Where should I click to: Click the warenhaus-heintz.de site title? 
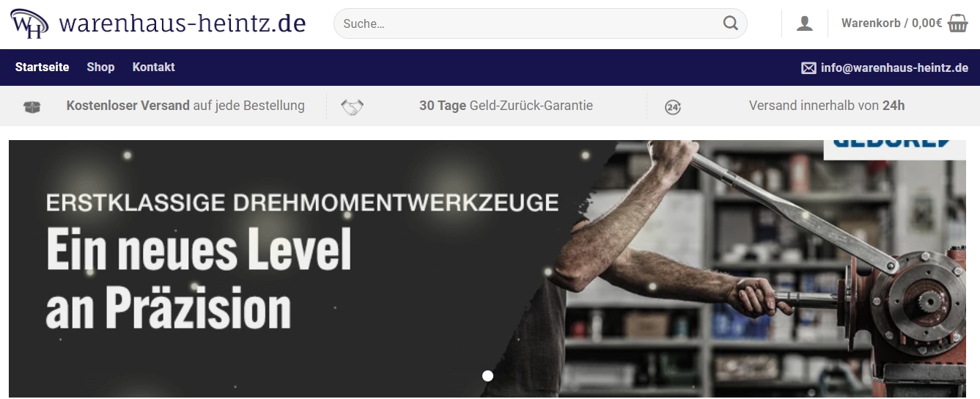(x=183, y=23)
